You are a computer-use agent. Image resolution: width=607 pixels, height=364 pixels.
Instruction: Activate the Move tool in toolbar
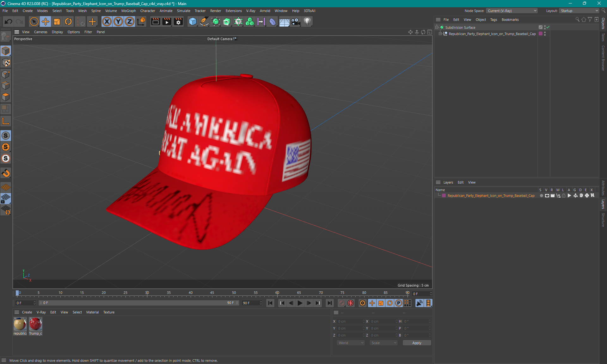46,21
